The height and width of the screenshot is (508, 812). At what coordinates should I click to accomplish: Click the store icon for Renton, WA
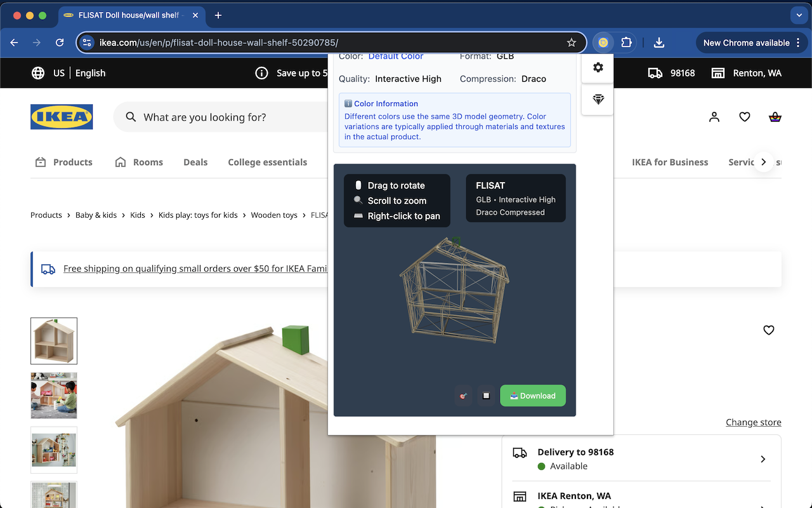pos(717,73)
